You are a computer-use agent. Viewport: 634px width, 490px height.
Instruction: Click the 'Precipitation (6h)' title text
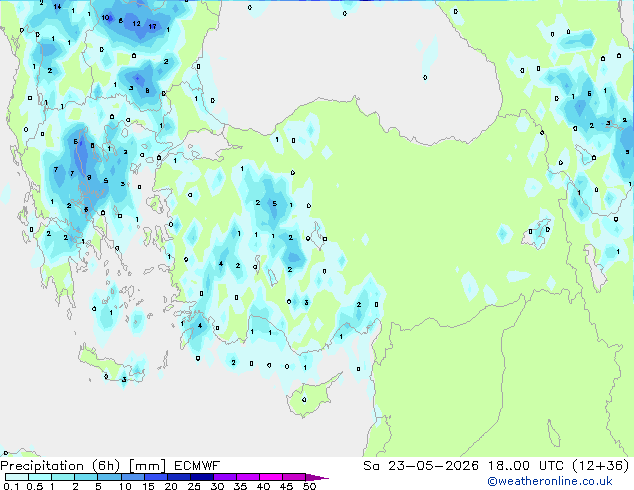coord(60,466)
